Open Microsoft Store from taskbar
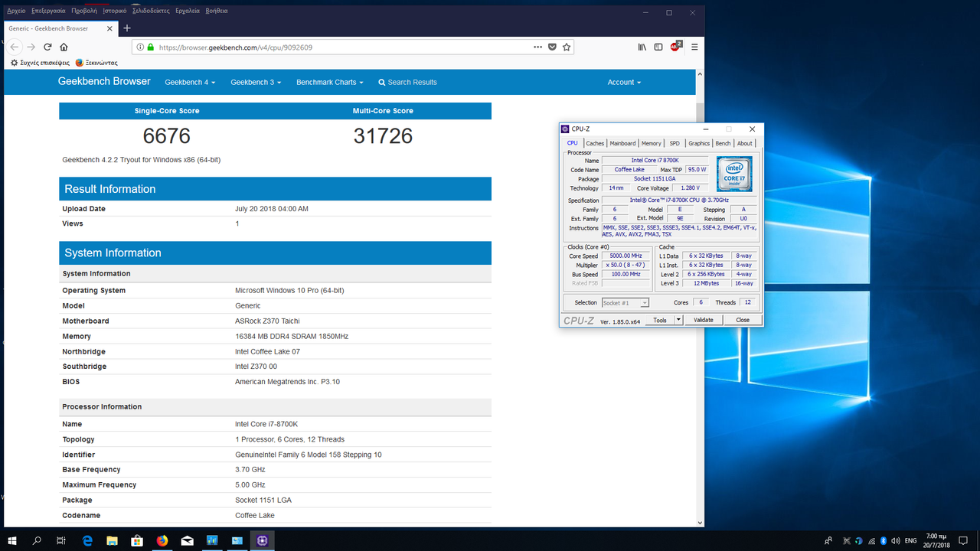980x551 pixels. 137,540
